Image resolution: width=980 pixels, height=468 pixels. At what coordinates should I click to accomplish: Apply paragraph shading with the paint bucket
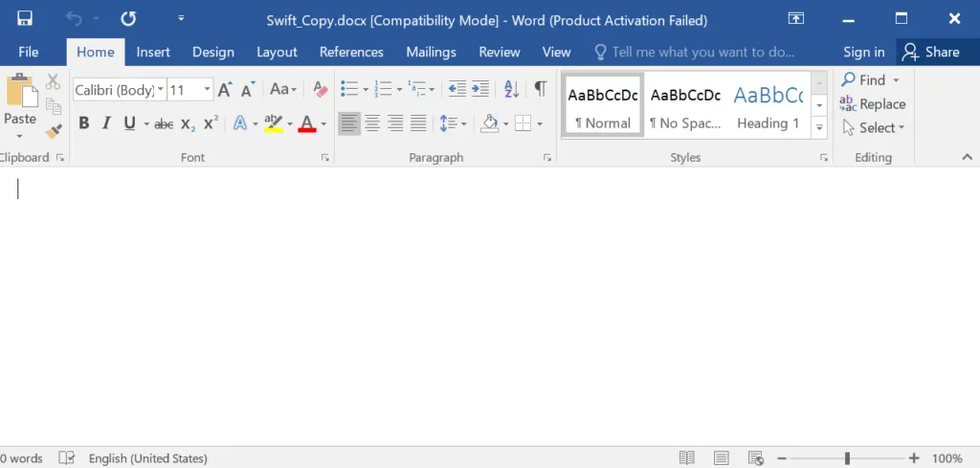pyautogui.click(x=489, y=123)
